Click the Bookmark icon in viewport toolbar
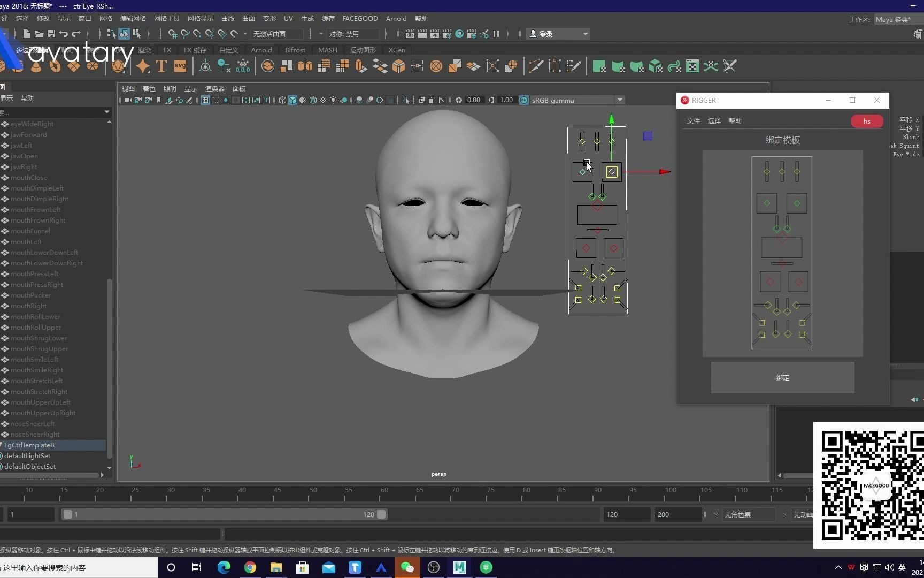Viewport: 924px width, 578px height. (x=159, y=100)
